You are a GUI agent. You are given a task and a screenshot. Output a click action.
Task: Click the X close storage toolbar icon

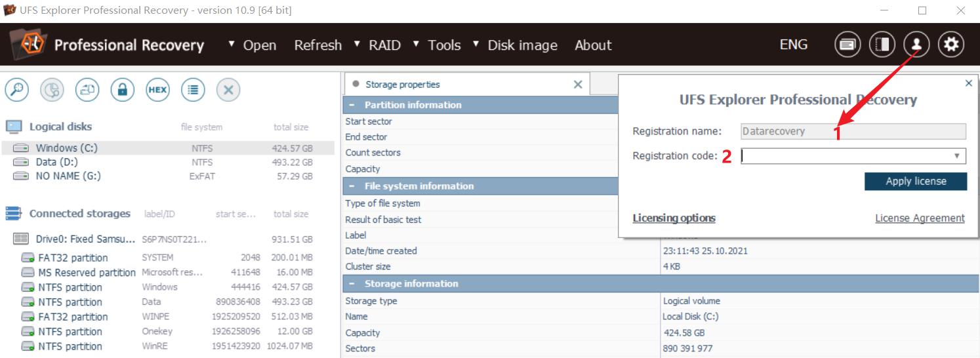(x=228, y=90)
